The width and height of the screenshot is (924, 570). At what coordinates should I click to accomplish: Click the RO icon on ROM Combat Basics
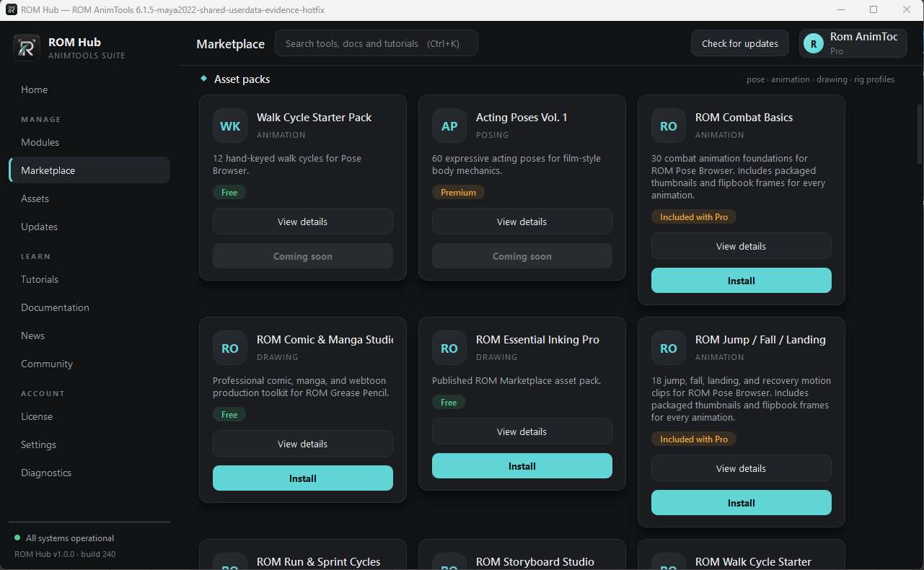[669, 126]
